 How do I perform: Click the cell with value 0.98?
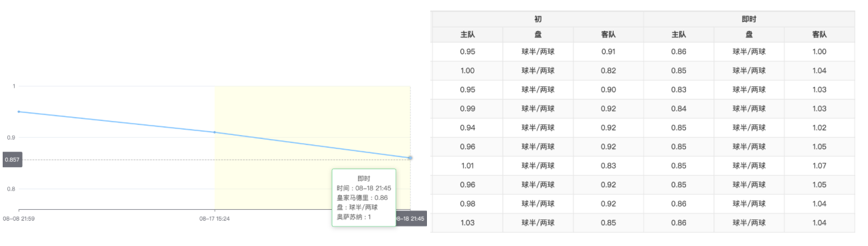click(x=467, y=204)
